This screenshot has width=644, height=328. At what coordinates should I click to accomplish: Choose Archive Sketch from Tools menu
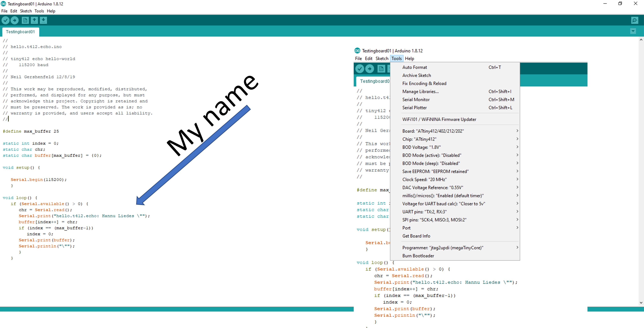(455, 75)
